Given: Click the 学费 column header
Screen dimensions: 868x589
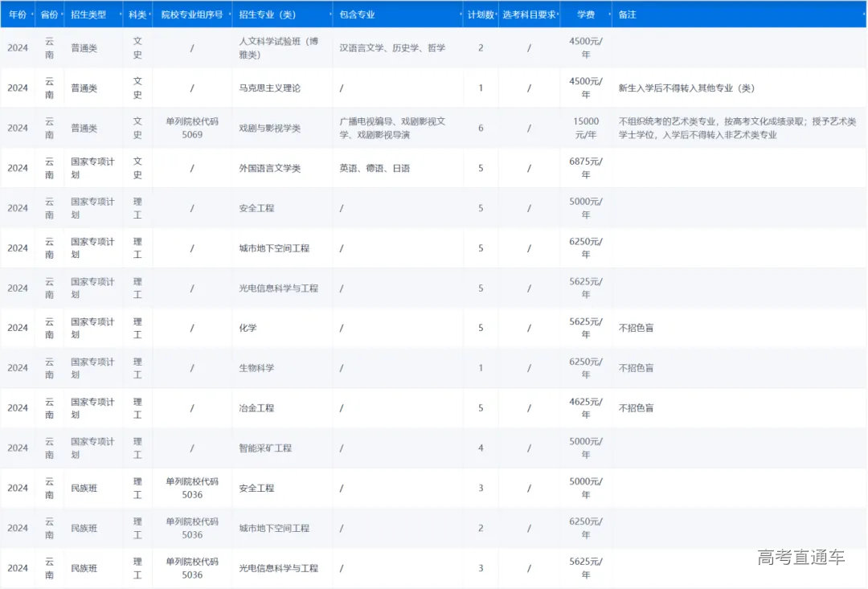Looking at the screenshot, I should click(x=586, y=14).
